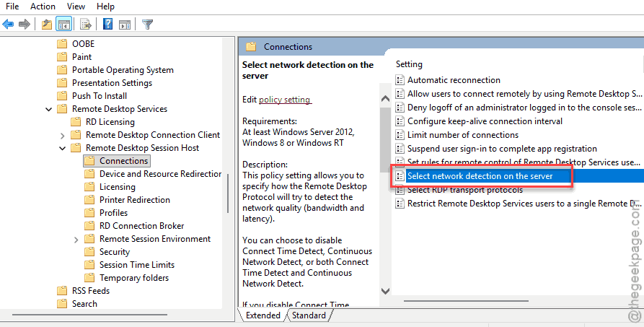Click the Automatic reconnection policy icon

coord(400,80)
